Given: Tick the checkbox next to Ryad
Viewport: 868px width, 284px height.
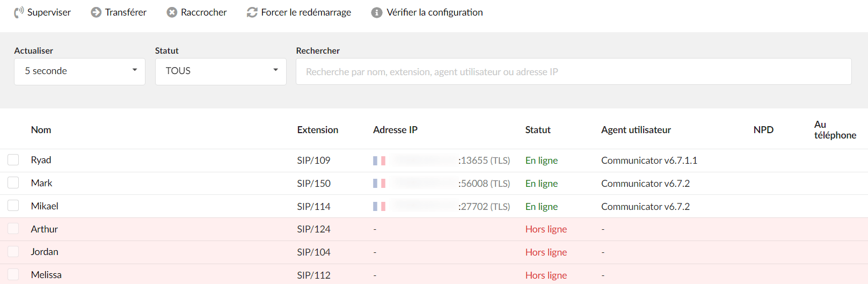Looking at the screenshot, I should click(x=13, y=160).
